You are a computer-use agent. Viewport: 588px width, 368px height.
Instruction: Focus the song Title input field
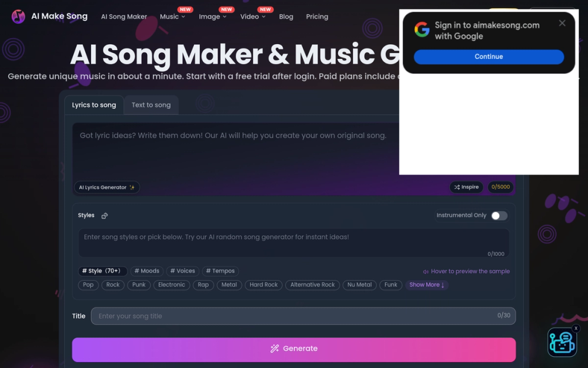tap(303, 316)
